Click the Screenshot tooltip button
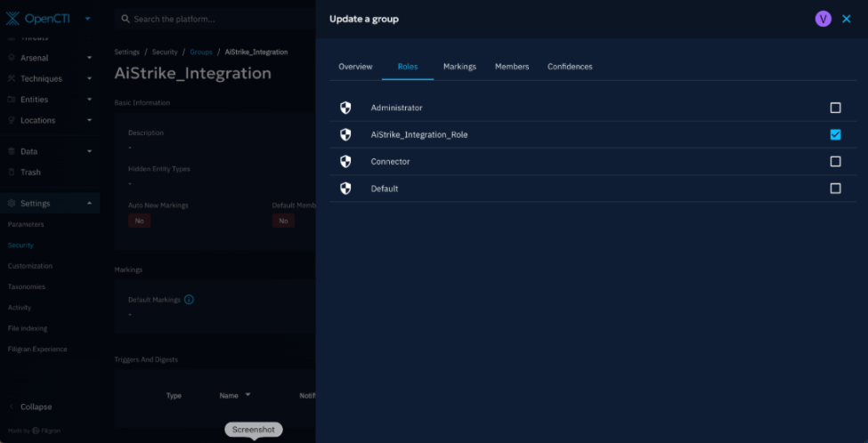The image size is (868, 443). 254,430
